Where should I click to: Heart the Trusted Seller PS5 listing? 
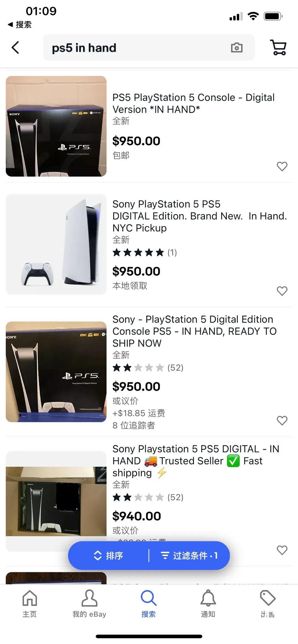click(x=282, y=550)
